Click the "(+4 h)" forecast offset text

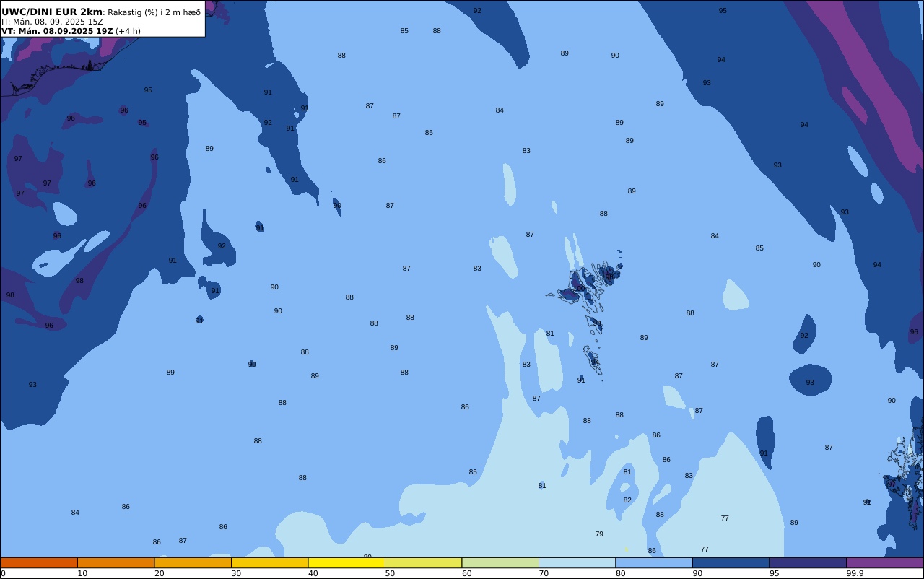tap(128, 31)
